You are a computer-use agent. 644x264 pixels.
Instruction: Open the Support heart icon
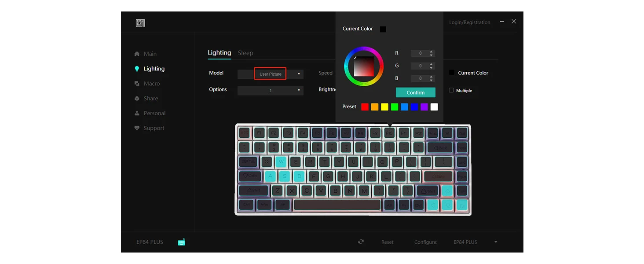pyautogui.click(x=137, y=128)
